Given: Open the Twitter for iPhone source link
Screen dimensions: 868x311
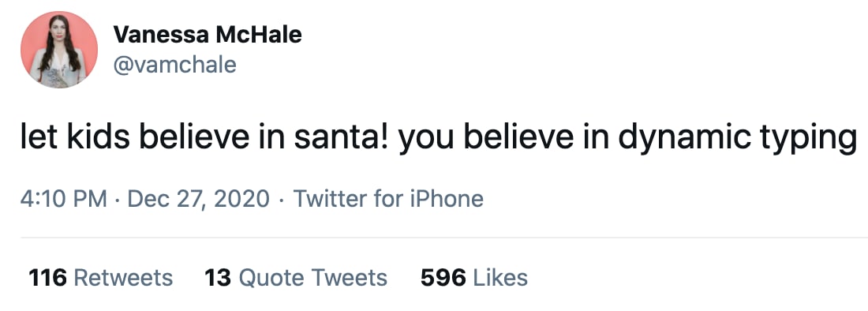Looking at the screenshot, I should 388,199.
